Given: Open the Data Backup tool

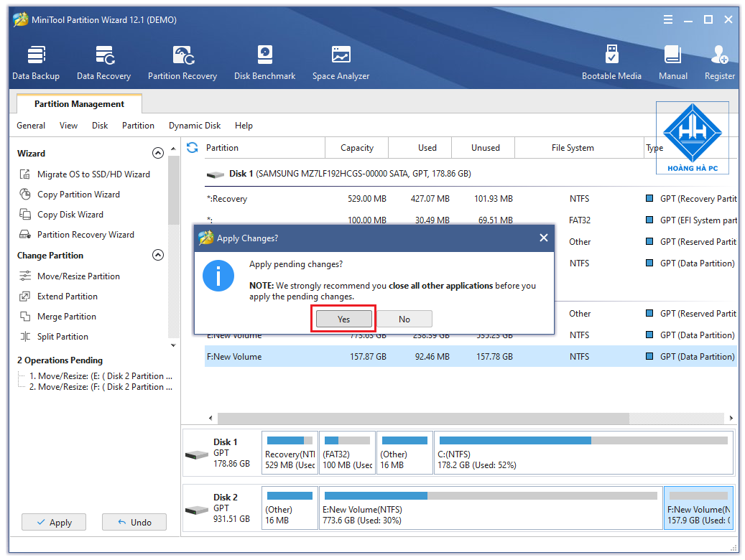Looking at the screenshot, I should 36,61.
